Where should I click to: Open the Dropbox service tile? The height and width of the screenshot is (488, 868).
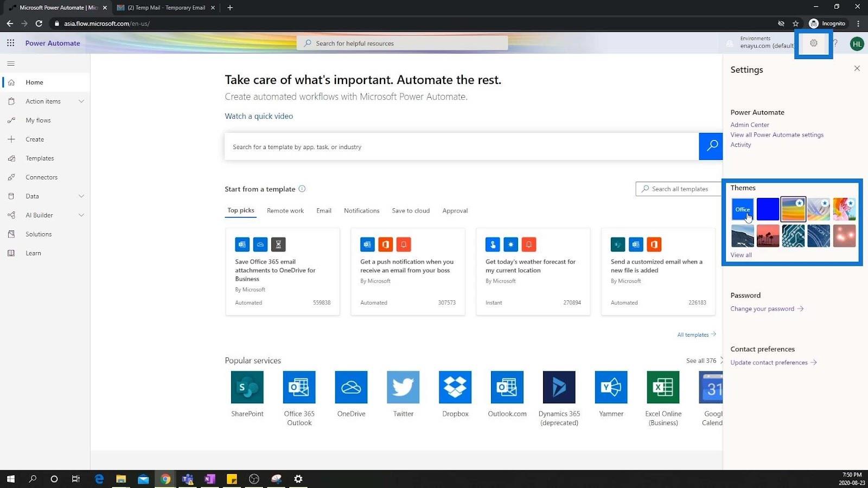click(x=455, y=394)
